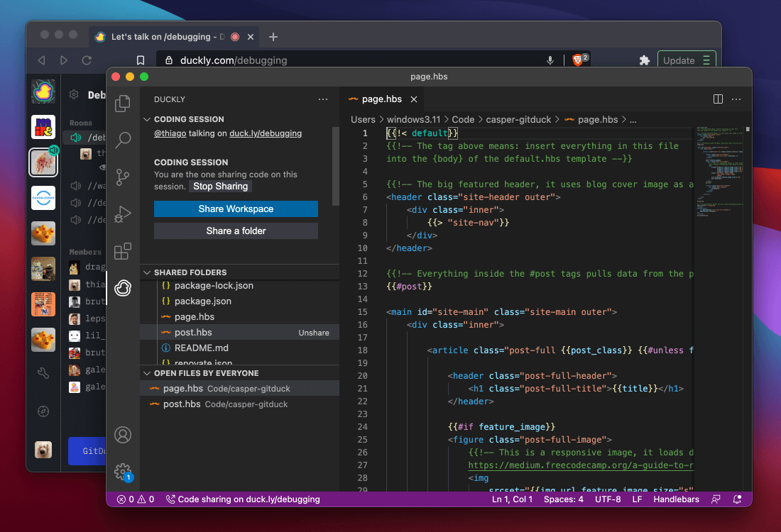Open the @thiago link
The height and width of the screenshot is (532, 781).
[x=170, y=133]
